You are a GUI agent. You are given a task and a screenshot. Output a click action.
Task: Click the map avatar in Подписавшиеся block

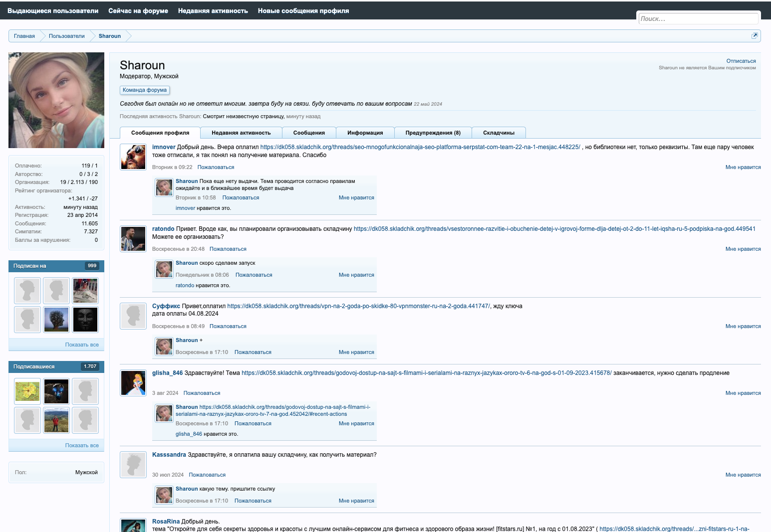(27, 391)
